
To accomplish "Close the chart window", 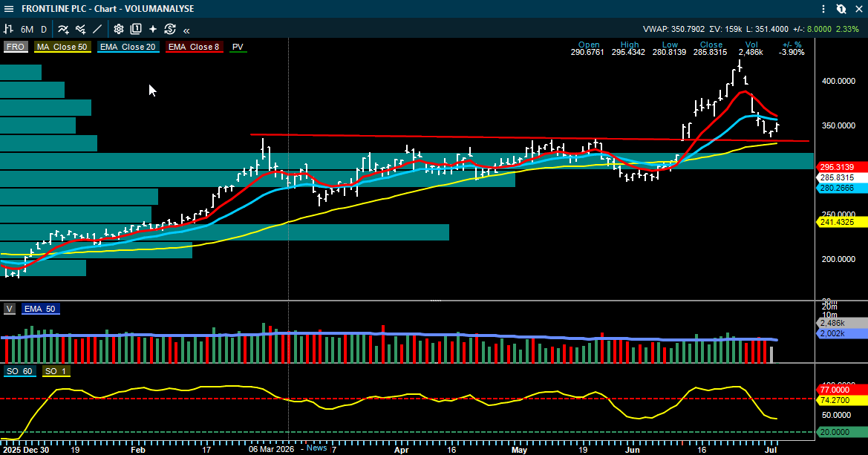I will [x=859, y=9].
